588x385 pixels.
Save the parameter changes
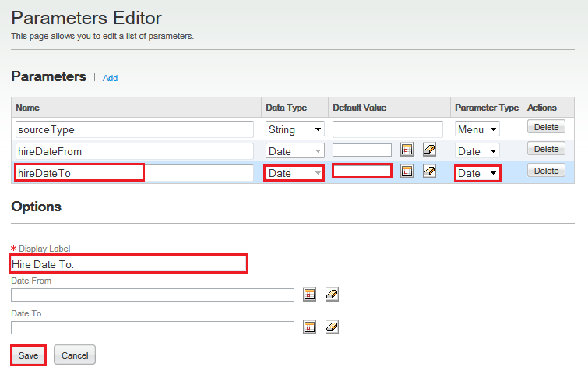(x=28, y=355)
